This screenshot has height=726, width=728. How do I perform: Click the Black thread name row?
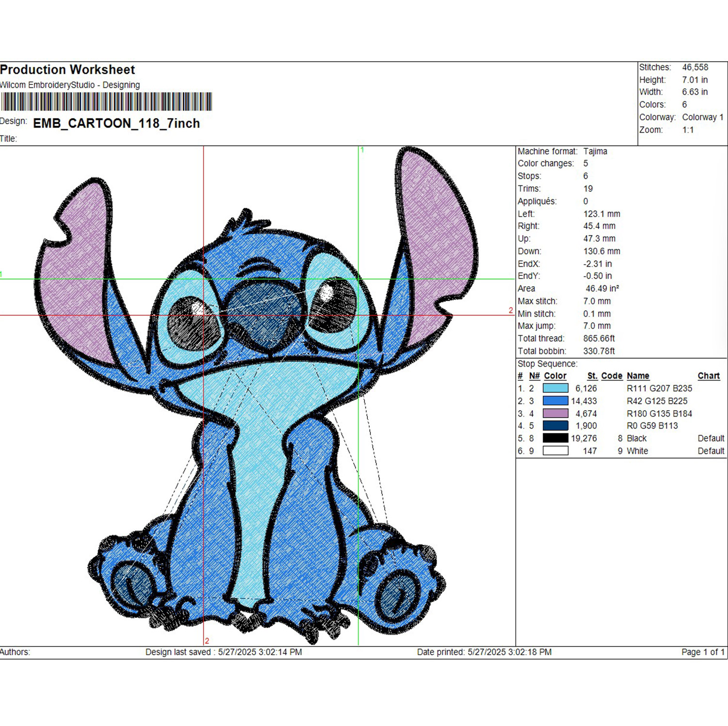[x=621, y=438]
